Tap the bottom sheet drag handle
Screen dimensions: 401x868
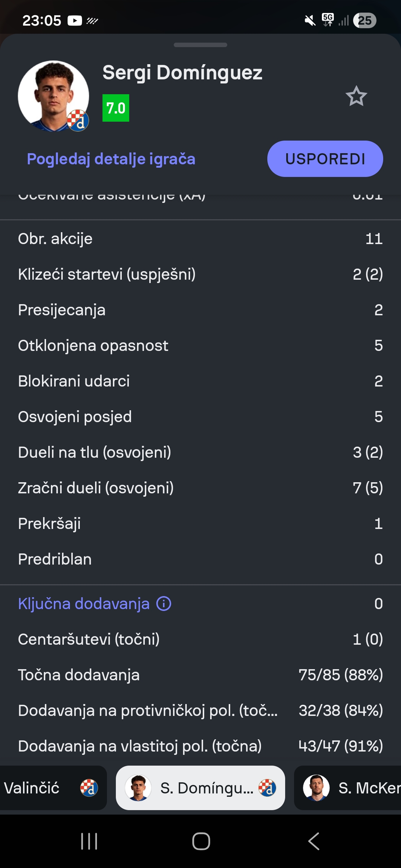coord(200,45)
